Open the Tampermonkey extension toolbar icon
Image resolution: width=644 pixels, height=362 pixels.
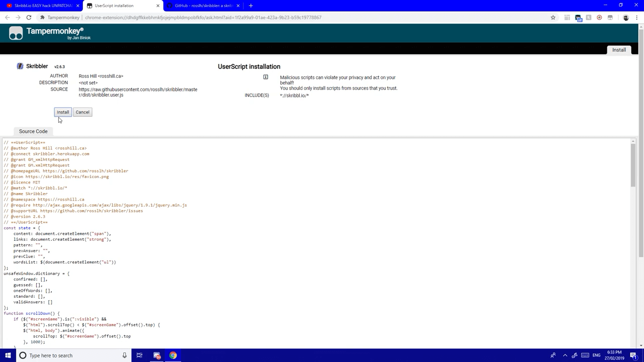pyautogui.click(x=610, y=18)
